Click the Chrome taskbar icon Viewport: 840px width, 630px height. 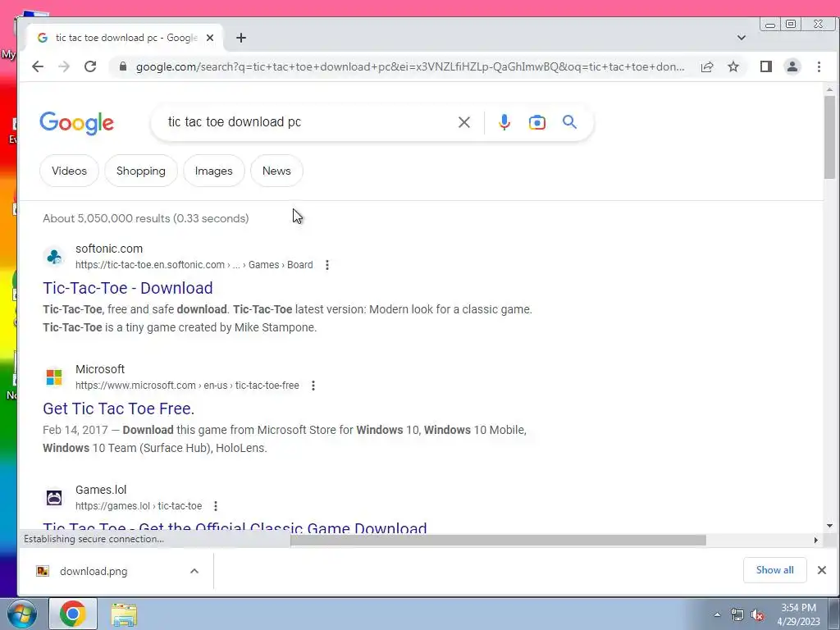pos(73,614)
